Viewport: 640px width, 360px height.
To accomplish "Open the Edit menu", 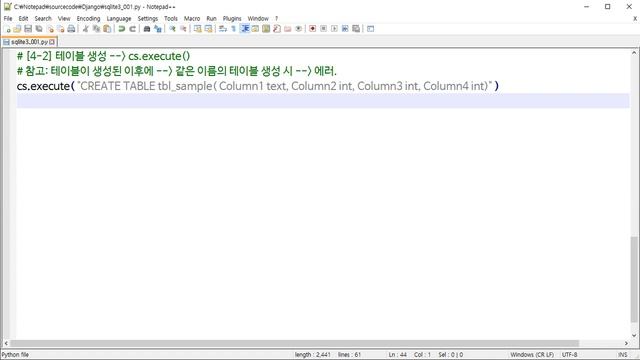I will (23, 19).
